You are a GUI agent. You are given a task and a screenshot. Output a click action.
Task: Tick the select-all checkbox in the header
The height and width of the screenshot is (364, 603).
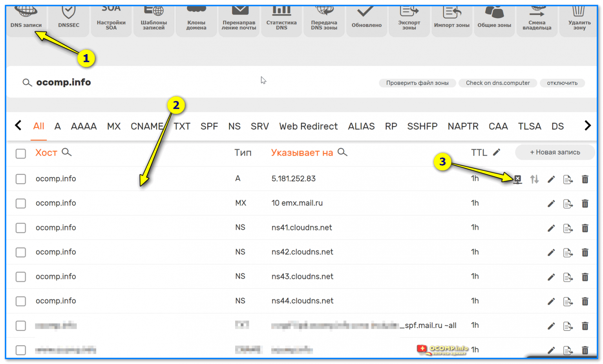point(21,153)
